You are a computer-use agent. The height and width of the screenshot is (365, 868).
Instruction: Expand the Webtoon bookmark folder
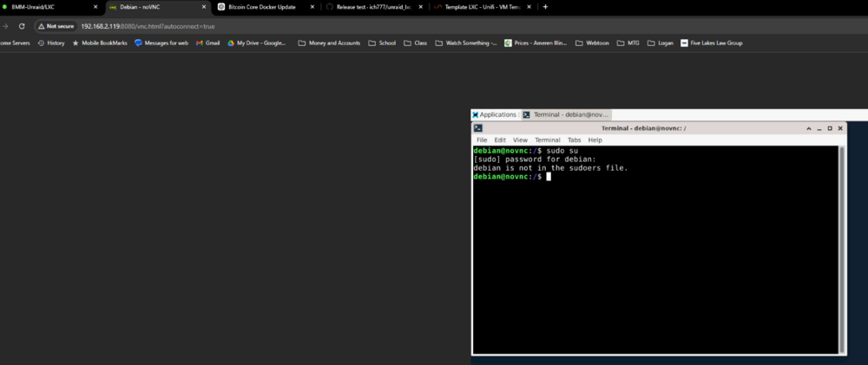click(592, 43)
